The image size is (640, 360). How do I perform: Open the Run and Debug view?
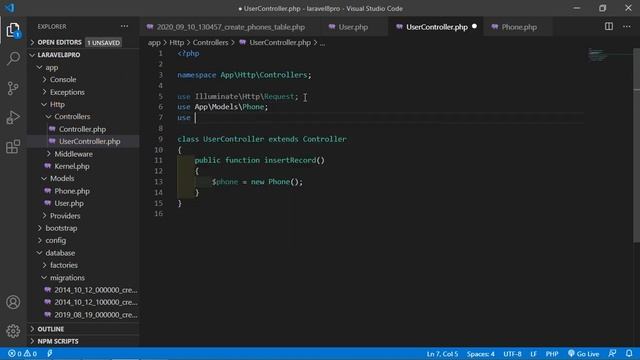[x=13, y=118]
